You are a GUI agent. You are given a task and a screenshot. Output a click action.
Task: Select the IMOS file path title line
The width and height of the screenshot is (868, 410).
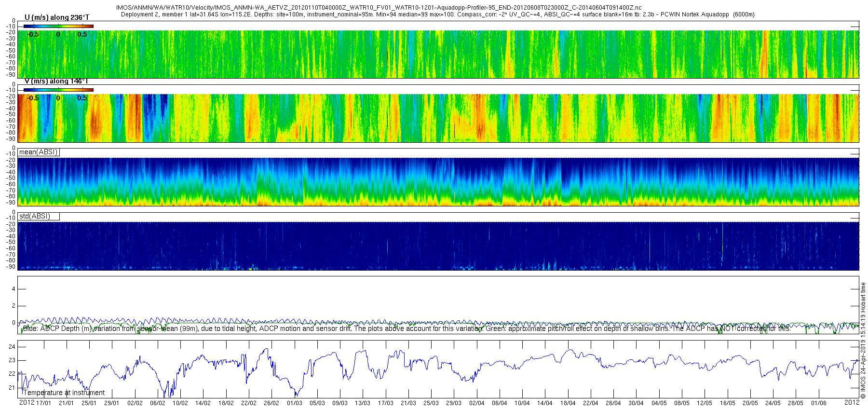[379, 8]
